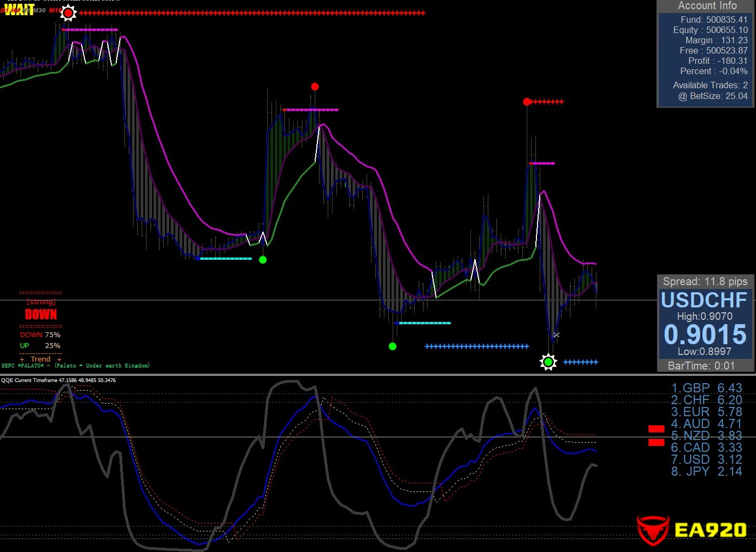Click the EA920 bull logo
Screen dimensions: 756x552
[x=654, y=530]
